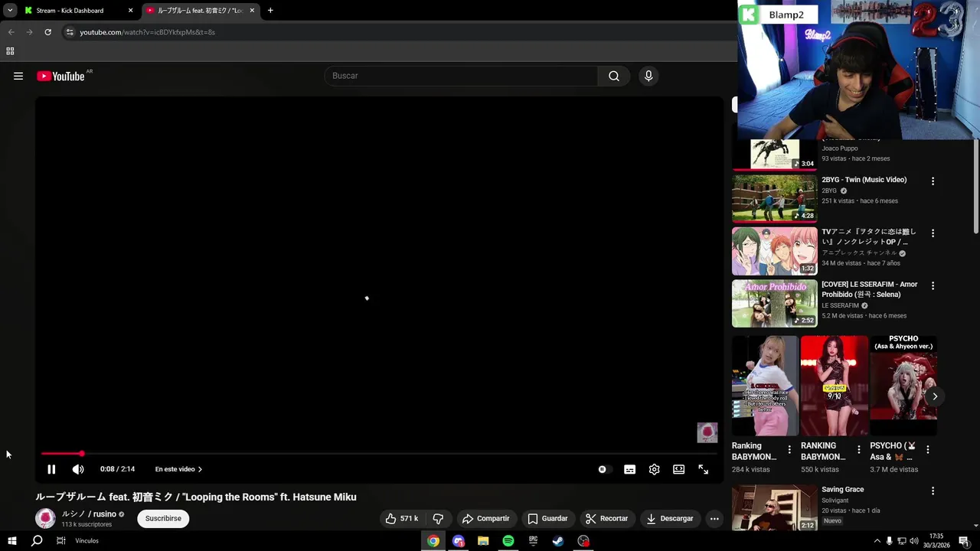The height and width of the screenshot is (551, 980).
Task: Open Discord from the taskbar
Action: coord(459,541)
